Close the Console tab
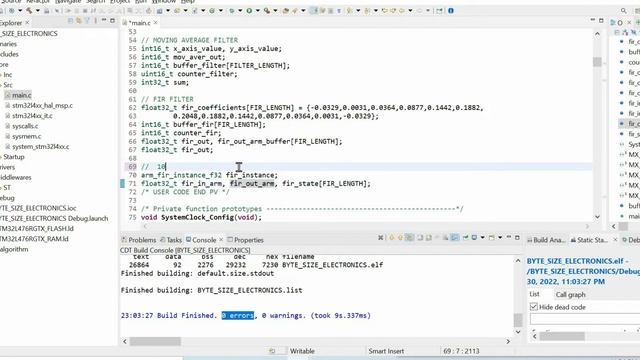Screen dimensions: 640x360 (x=221, y=240)
